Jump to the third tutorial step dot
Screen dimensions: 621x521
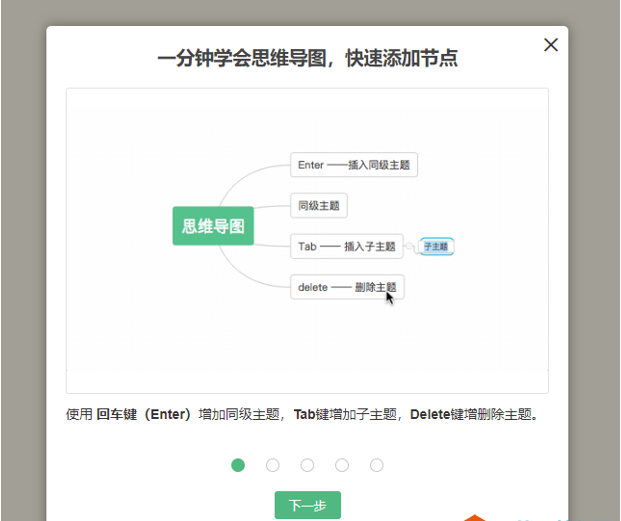(x=307, y=465)
